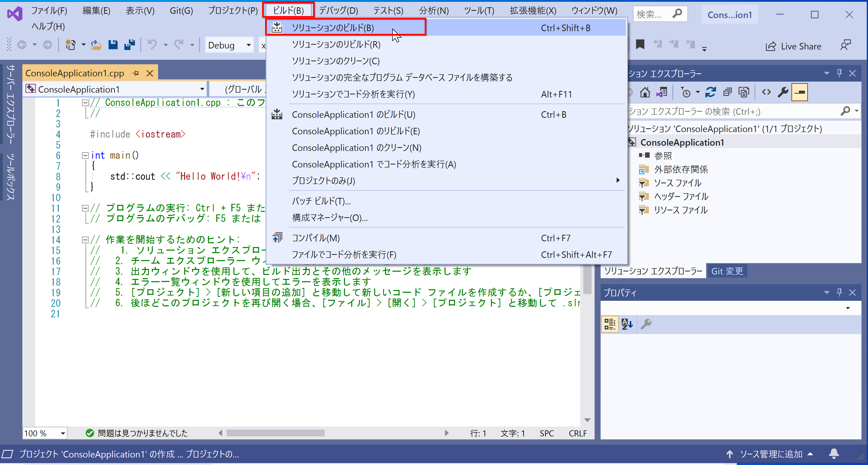
Task: Click the properties wrench icon in Solution Explorer
Action: (x=783, y=92)
